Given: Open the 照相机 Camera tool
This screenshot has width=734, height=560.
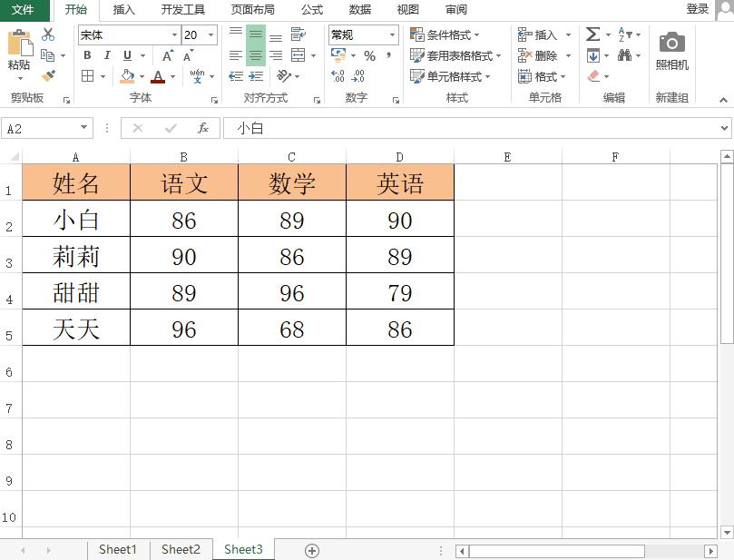Looking at the screenshot, I should point(670,44).
